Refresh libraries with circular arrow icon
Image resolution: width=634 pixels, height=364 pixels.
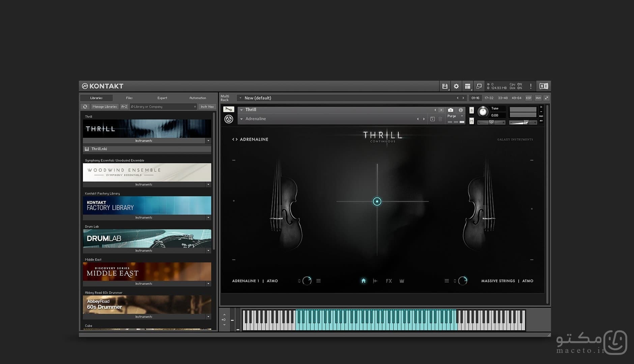pyautogui.click(x=85, y=107)
